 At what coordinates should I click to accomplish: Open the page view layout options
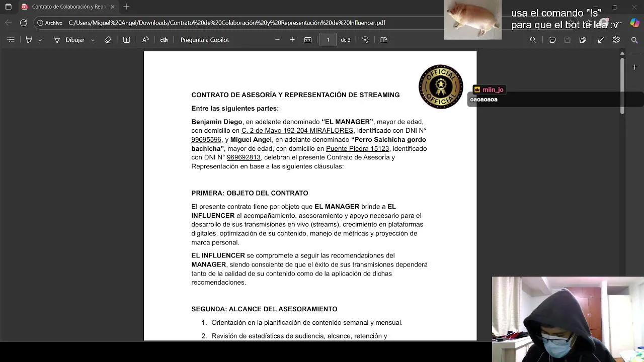[384, 40]
